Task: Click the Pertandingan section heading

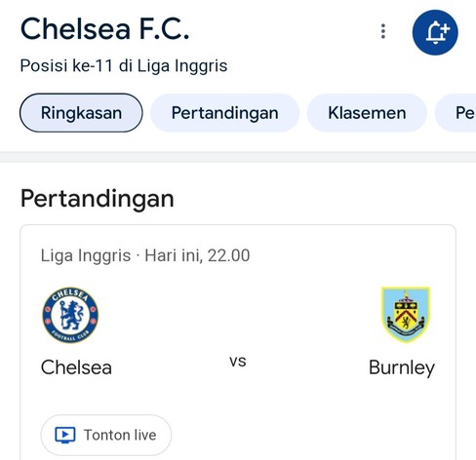Action: [x=98, y=199]
